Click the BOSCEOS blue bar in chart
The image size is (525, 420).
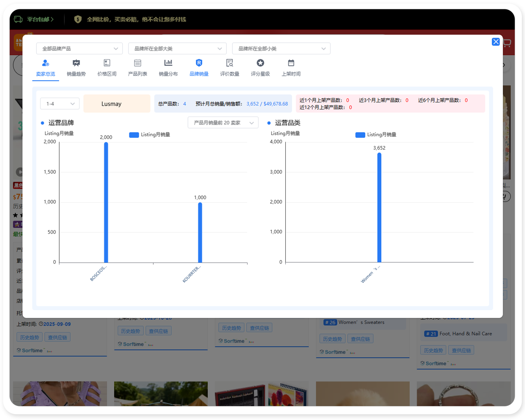pyautogui.click(x=106, y=203)
